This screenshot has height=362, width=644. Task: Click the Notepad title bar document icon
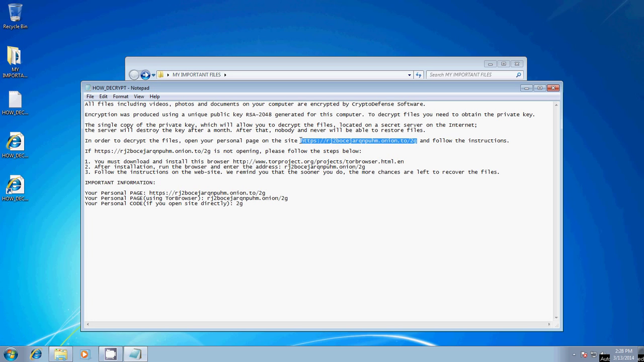88,88
